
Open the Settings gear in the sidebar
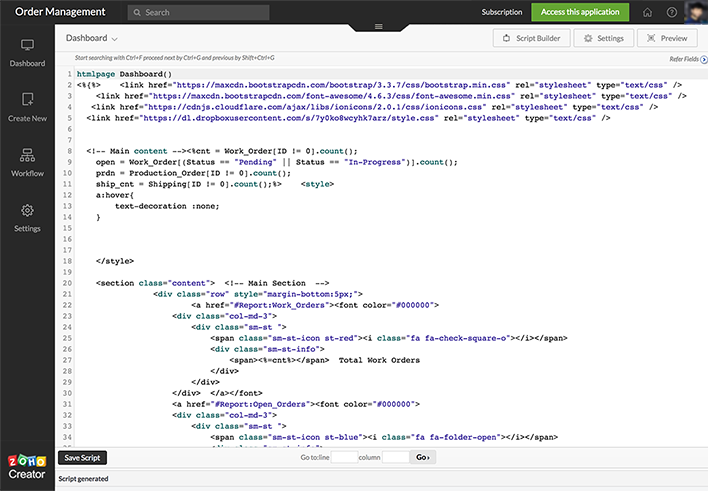pos(27,210)
